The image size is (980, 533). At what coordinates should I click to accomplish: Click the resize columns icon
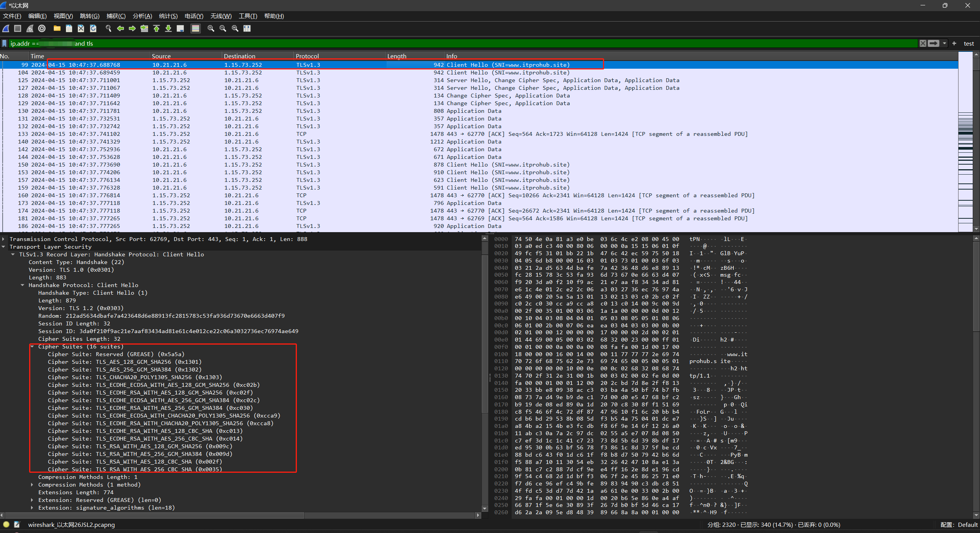pos(247,28)
